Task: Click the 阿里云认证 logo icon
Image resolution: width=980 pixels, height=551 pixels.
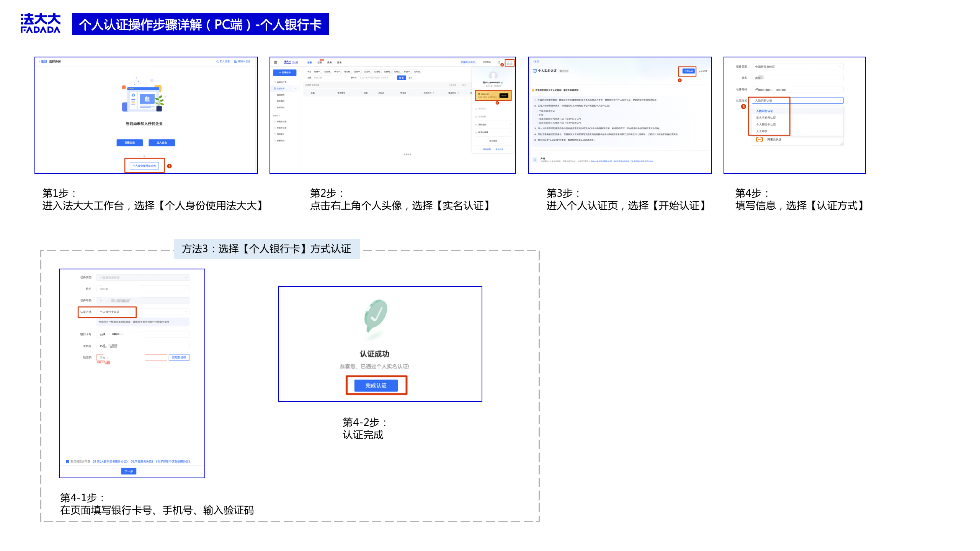Action: tap(759, 140)
